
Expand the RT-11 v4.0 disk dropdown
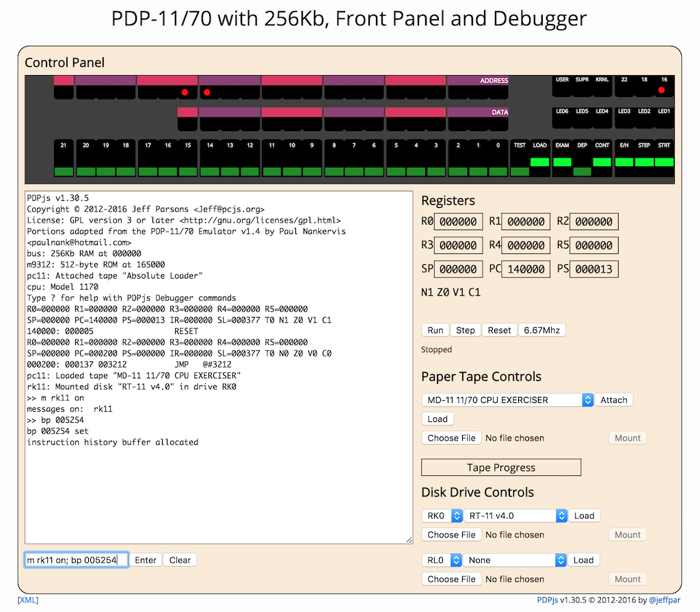click(x=515, y=516)
